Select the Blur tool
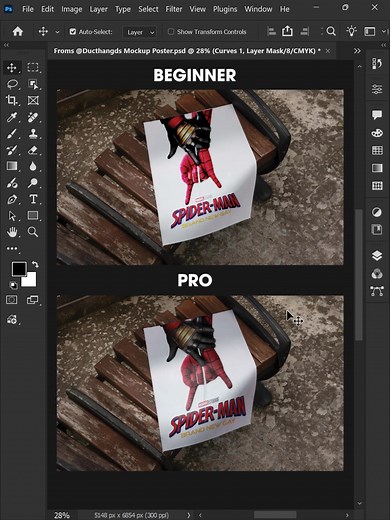 pyautogui.click(x=33, y=166)
